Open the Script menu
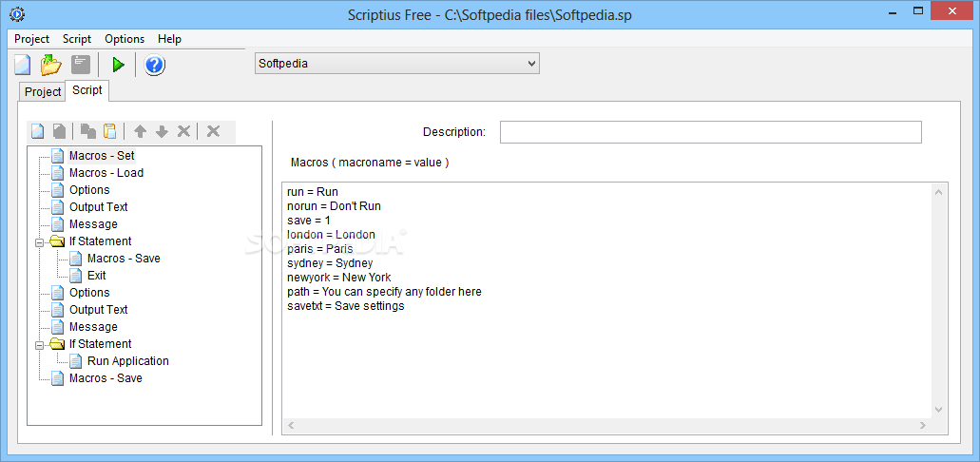This screenshot has width=980, height=462. tap(77, 39)
